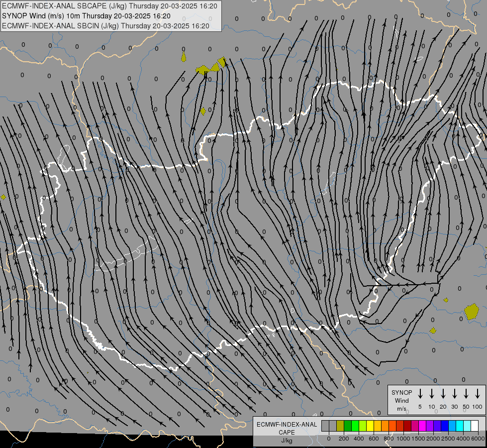Click the 'CAPE' label in color legend

pos(287,433)
